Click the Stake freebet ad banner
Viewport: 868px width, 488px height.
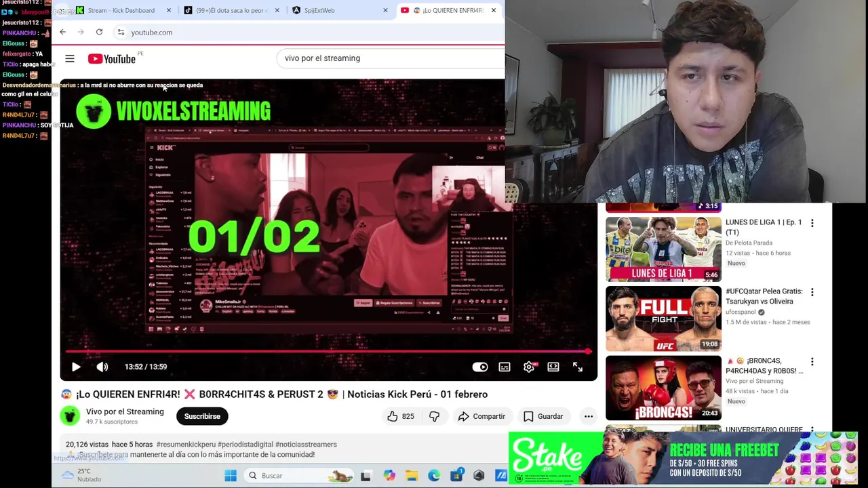click(x=683, y=457)
